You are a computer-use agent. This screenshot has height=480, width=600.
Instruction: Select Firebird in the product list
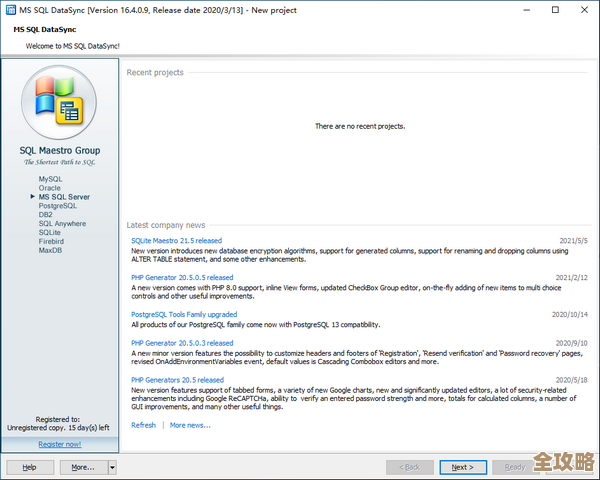coord(51,242)
